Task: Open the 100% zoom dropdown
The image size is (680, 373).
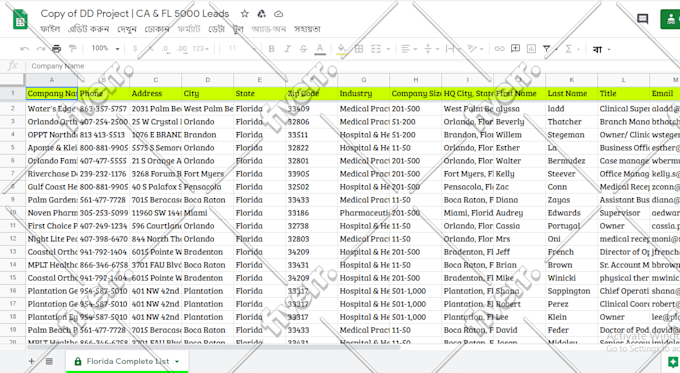Action: point(105,49)
